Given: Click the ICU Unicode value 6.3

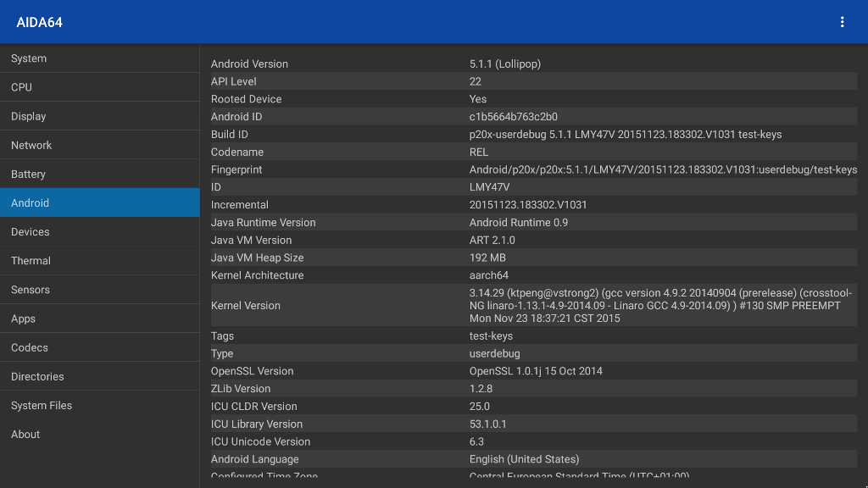Looking at the screenshot, I should (476, 441).
